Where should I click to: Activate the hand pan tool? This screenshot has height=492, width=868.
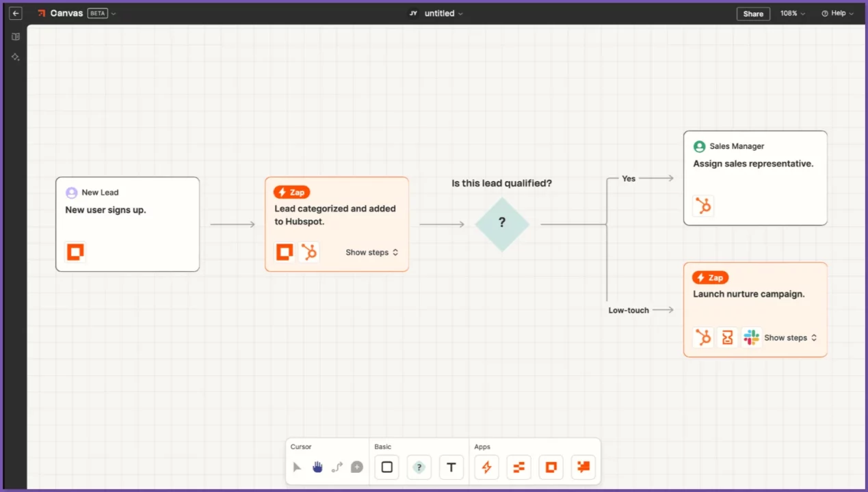click(x=317, y=467)
